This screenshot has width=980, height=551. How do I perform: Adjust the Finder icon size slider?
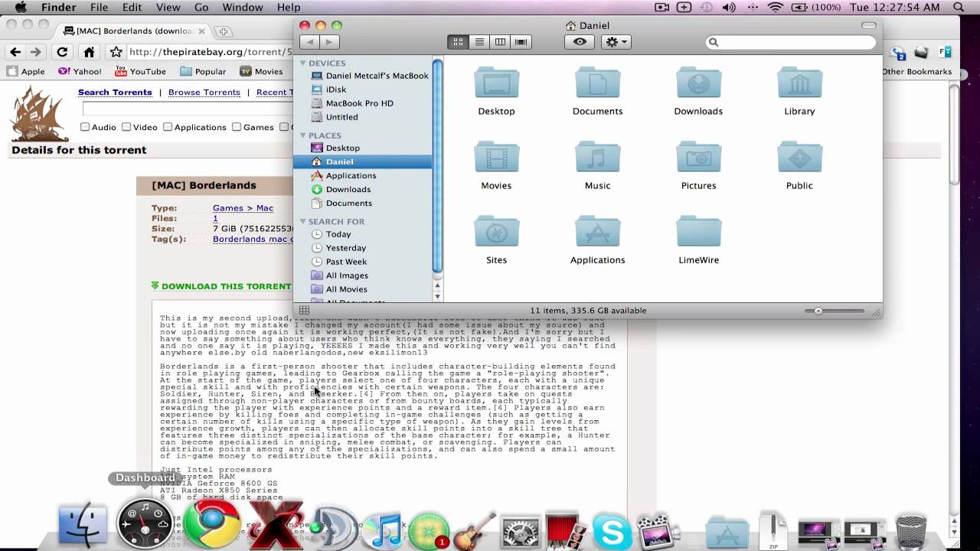tap(818, 311)
